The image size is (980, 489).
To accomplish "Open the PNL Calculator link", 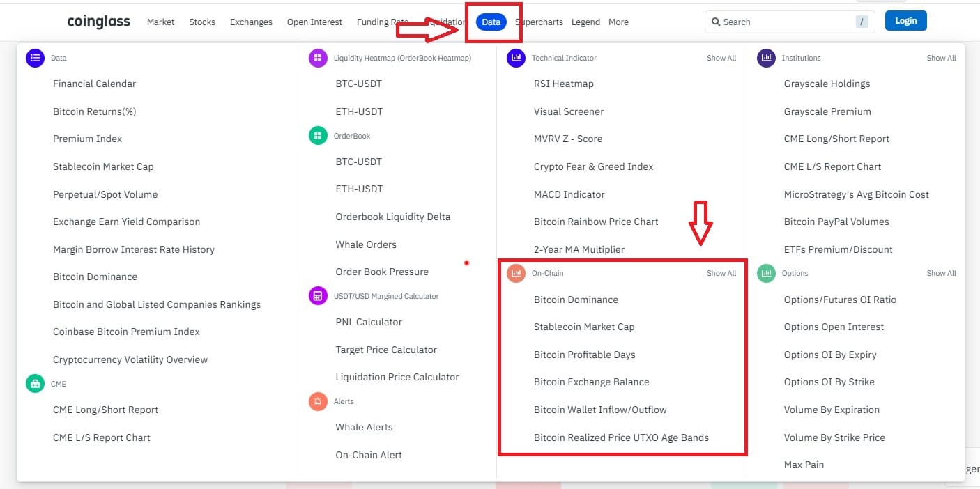I will click(x=369, y=322).
